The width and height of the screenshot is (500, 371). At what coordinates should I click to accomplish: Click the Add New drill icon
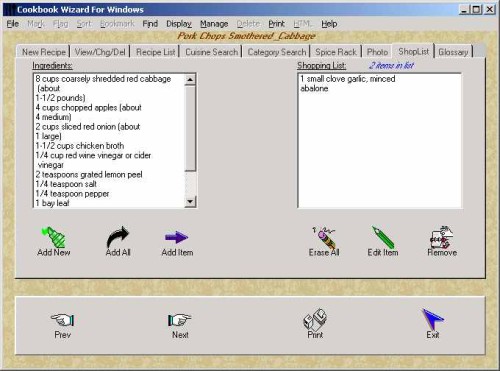click(x=54, y=237)
